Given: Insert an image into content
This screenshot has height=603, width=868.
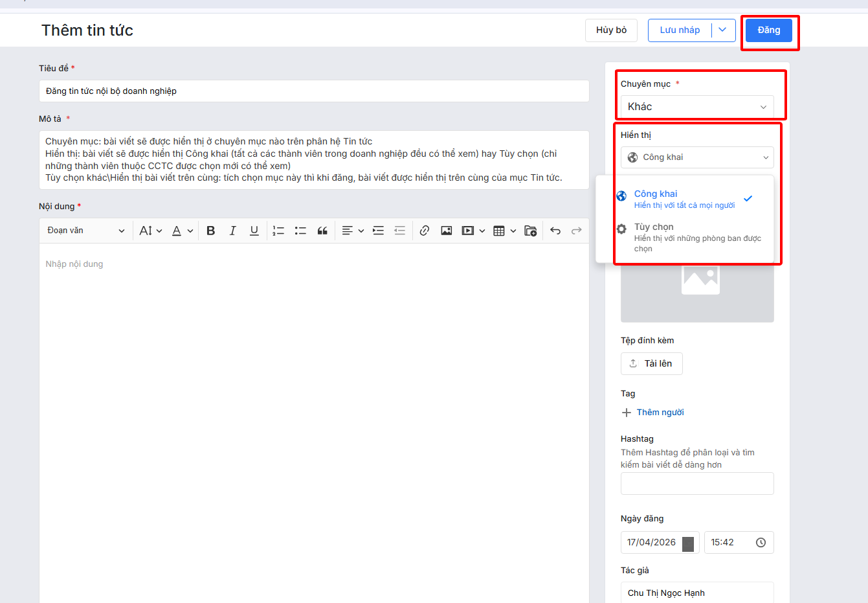Looking at the screenshot, I should (x=447, y=231).
